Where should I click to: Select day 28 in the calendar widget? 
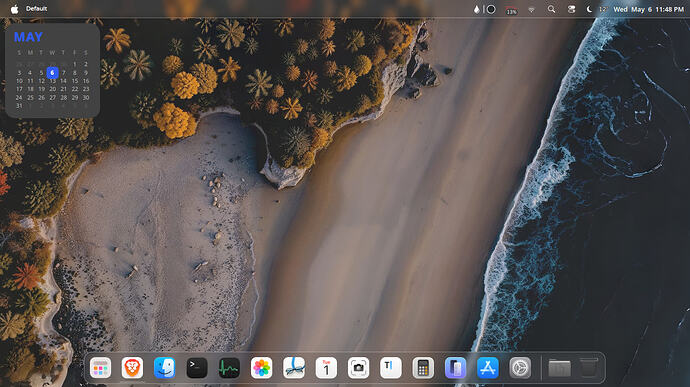(x=63, y=97)
